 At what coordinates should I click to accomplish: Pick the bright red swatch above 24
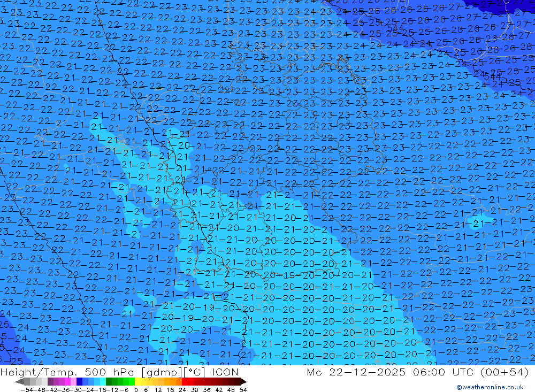click(185, 382)
